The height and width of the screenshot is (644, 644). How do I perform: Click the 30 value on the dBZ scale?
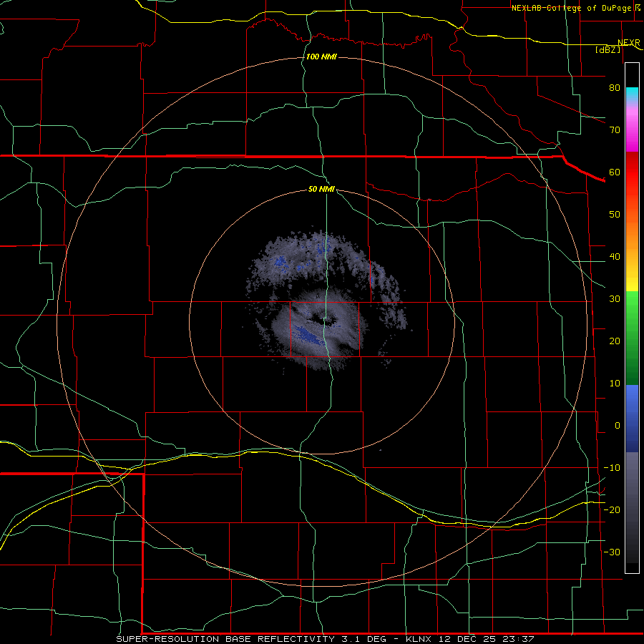(x=615, y=298)
